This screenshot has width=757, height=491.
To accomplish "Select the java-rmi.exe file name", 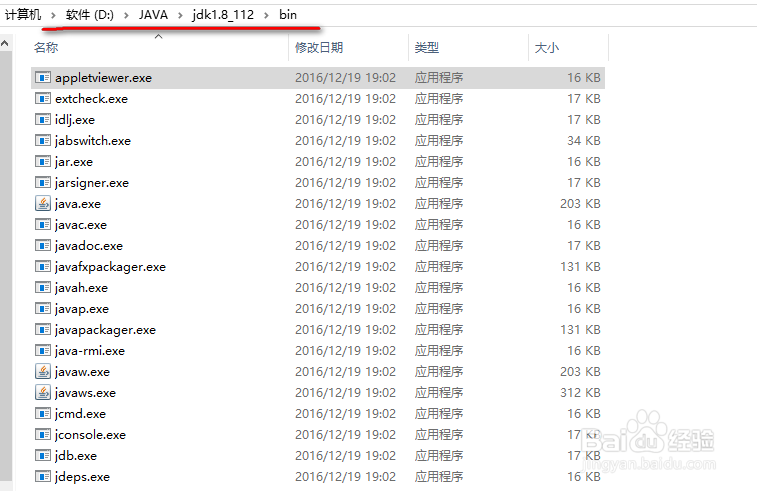I will (x=90, y=351).
